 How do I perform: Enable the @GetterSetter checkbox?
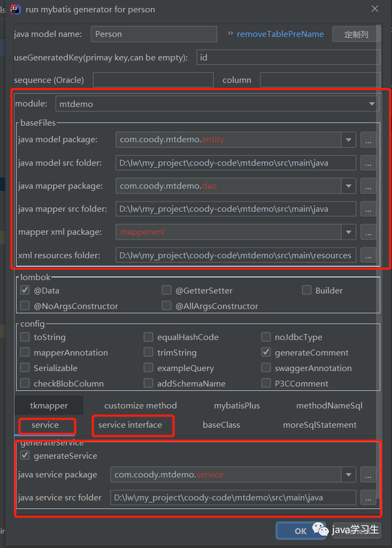pos(167,290)
